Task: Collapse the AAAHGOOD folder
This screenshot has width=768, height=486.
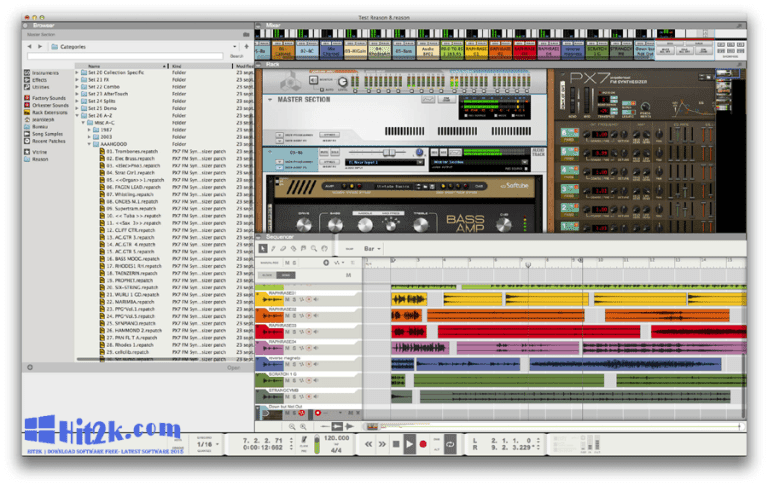Action: (x=89, y=144)
